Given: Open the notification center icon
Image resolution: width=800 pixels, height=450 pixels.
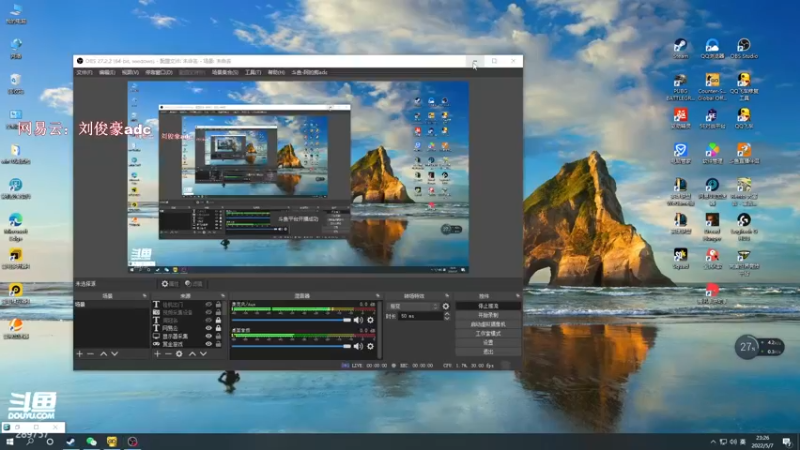Looking at the screenshot, I should click(x=787, y=441).
